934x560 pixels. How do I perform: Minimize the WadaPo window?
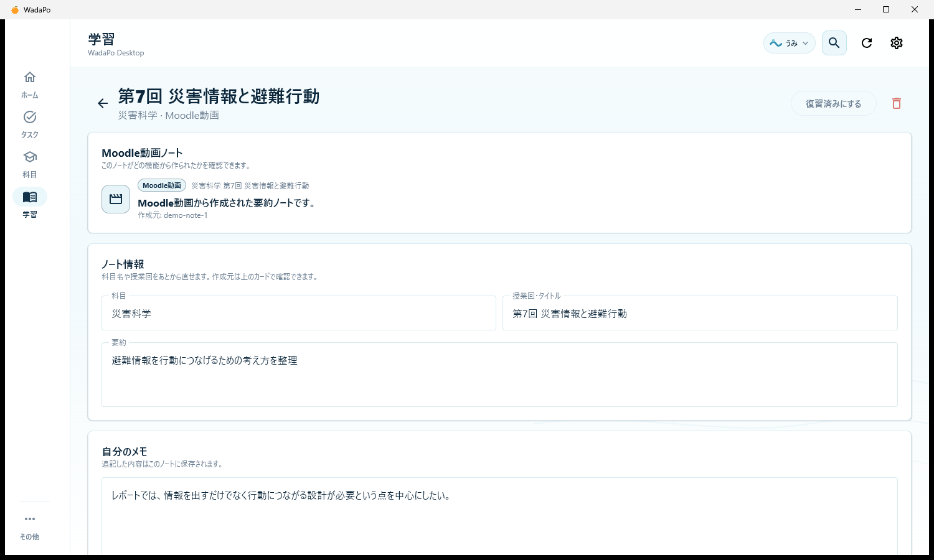[857, 9]
